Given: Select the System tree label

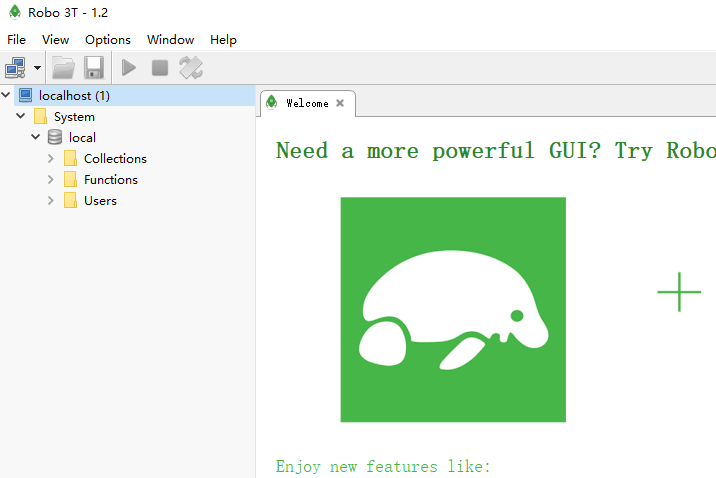Looking at the screenshot, I should point(74,117).
